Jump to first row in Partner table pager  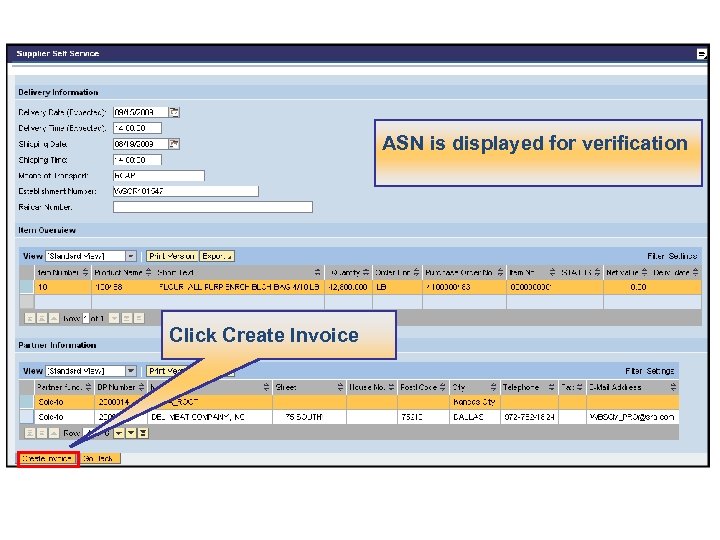(x=30, y=433)
